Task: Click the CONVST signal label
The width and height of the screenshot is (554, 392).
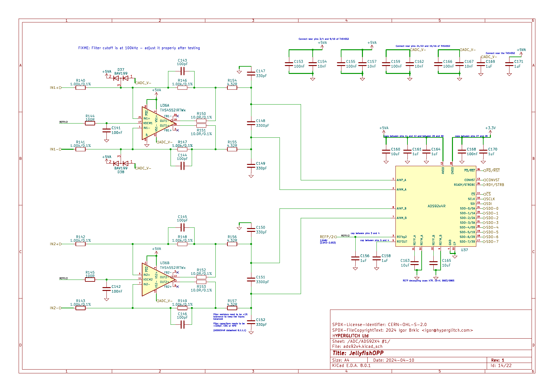Action: tap(492, 180)
